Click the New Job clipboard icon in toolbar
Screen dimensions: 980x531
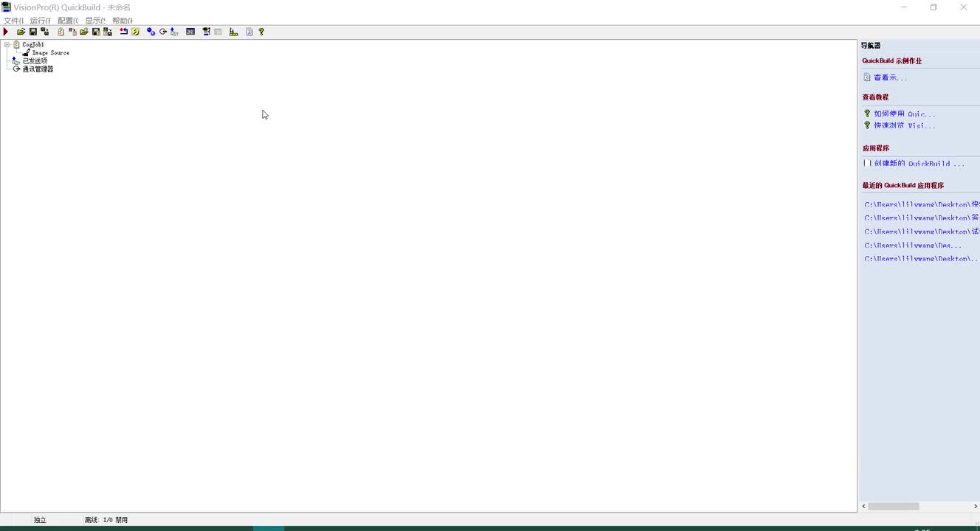point(61,32)
